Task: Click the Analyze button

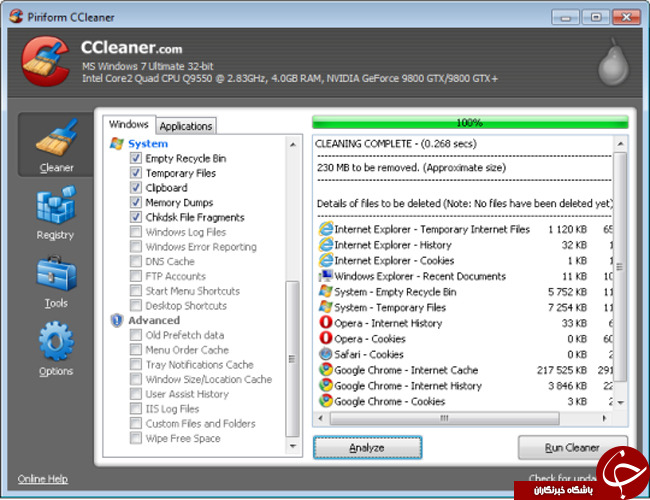Action: pos(367,447)
